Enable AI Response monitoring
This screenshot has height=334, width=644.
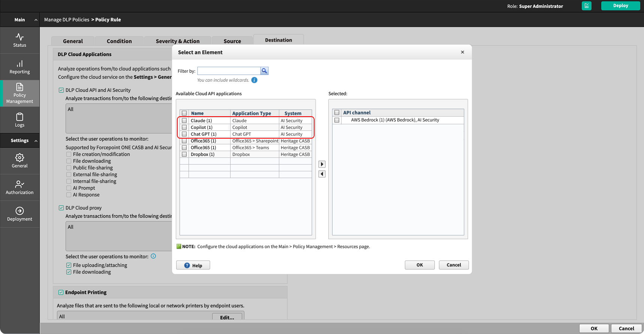click(x=69, y=195)
